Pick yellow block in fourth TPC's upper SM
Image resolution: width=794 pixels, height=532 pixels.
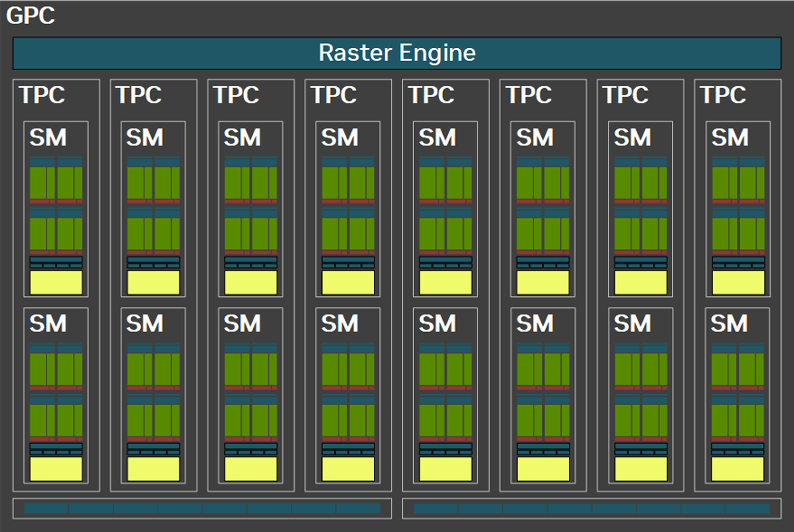(x=348, y=283)
